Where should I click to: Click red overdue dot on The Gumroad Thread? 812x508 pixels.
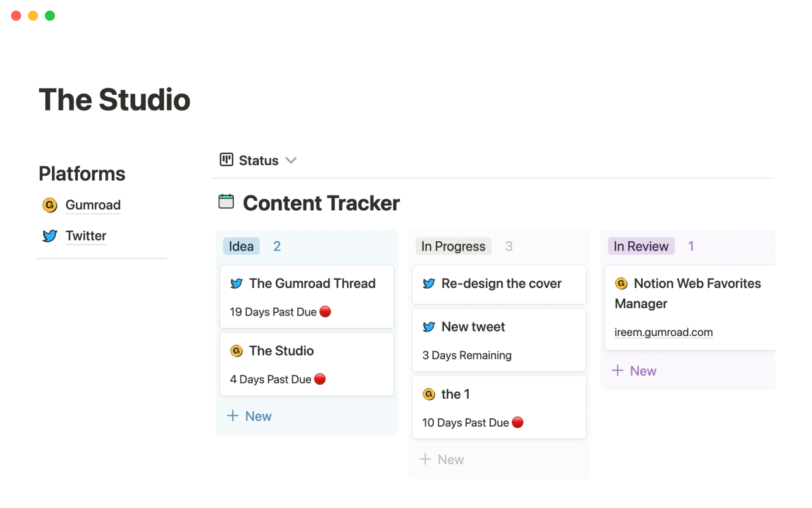tap(325, 312)
